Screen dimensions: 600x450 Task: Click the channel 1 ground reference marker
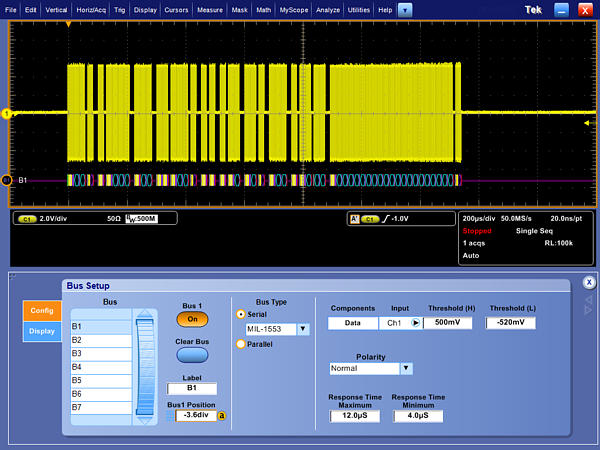[x=7, y=113]
